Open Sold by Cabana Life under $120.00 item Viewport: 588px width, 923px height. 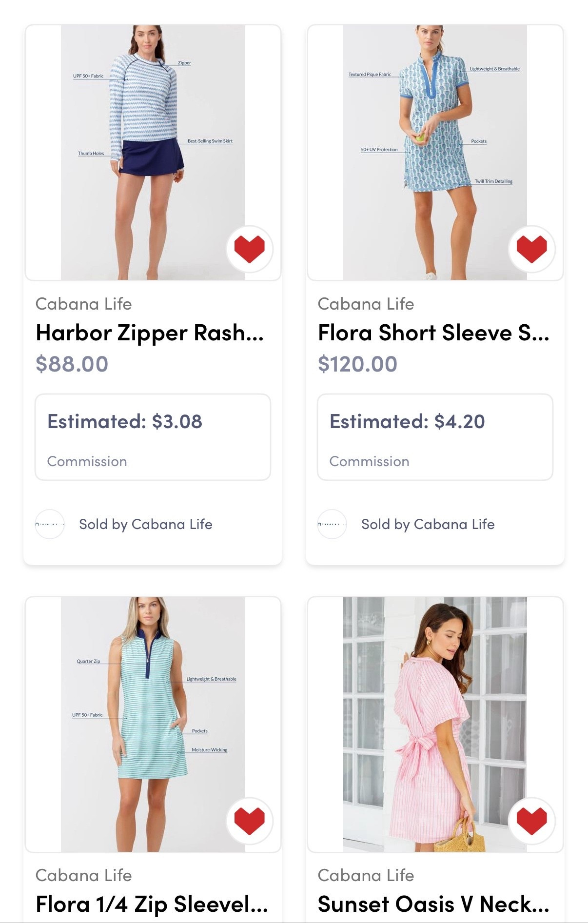428,524
